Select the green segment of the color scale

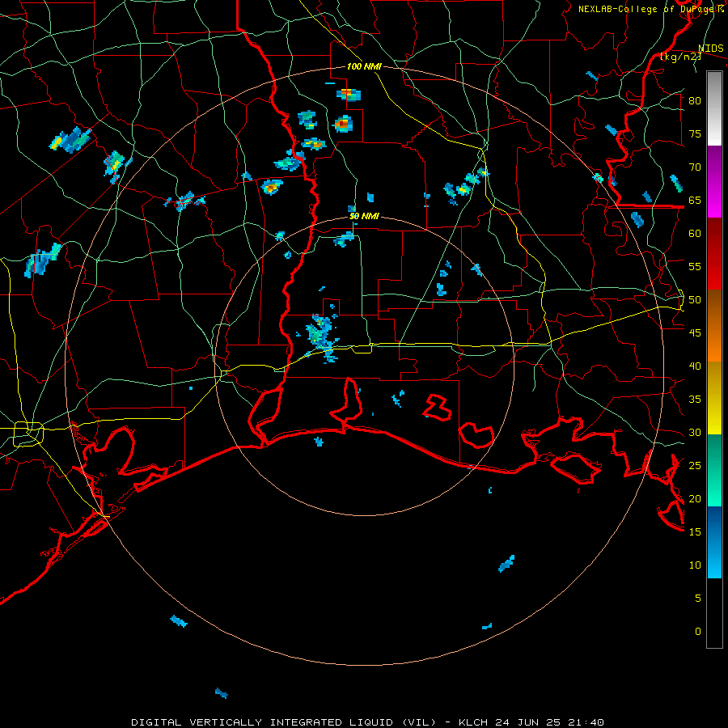(x=714, y=470)
